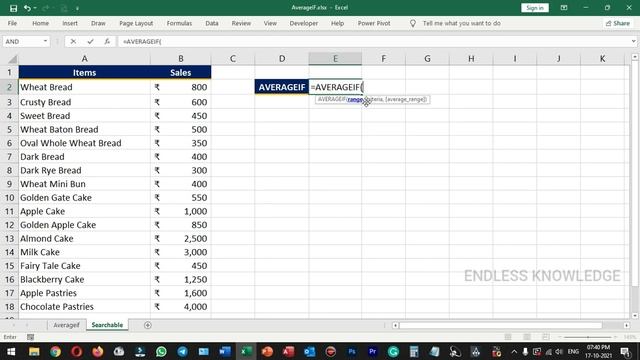Click the Sign in button
Screen dimensions: 640x360
[535, 8]
